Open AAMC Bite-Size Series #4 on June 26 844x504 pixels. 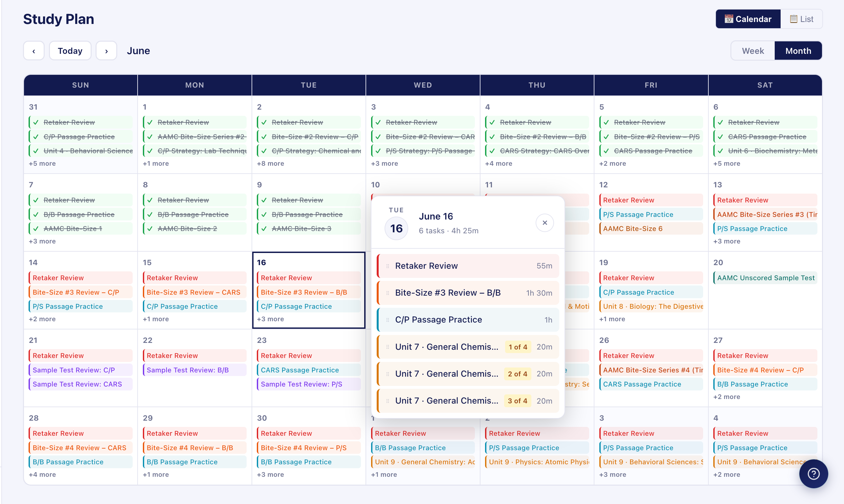[x=651, y=370]
